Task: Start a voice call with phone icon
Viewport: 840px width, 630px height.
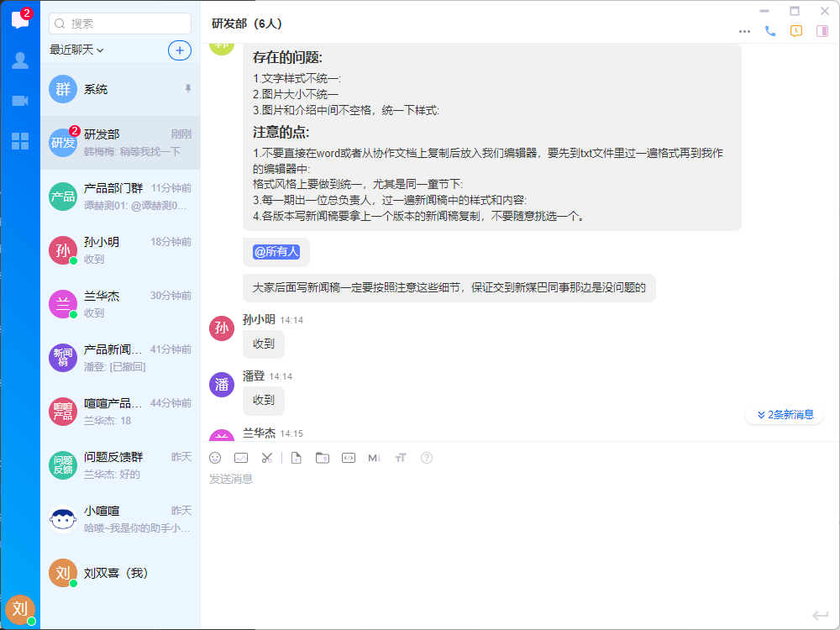Action: 770,31
